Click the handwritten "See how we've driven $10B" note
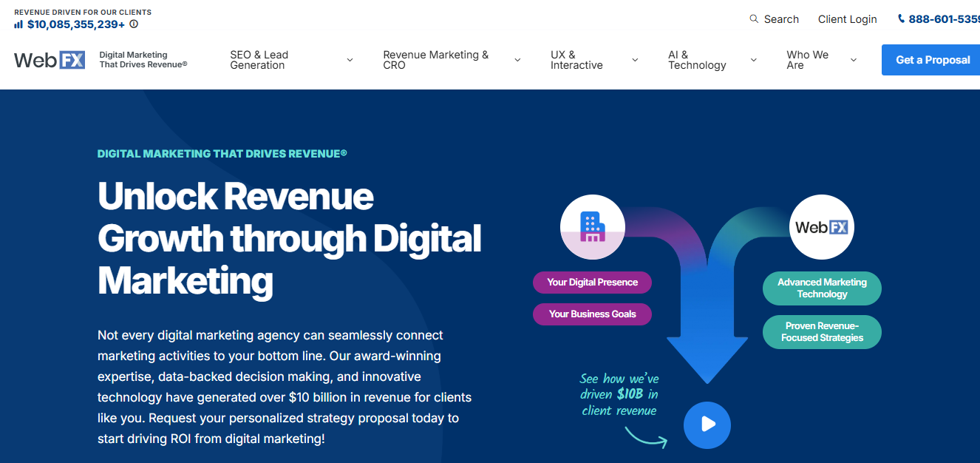Screen dimensions: 980x463 [619, 395]
